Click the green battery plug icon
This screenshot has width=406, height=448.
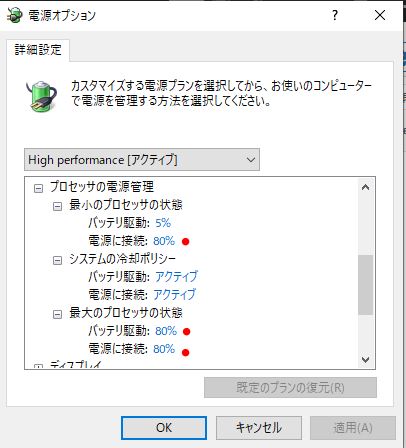click(x=41, y=96)
